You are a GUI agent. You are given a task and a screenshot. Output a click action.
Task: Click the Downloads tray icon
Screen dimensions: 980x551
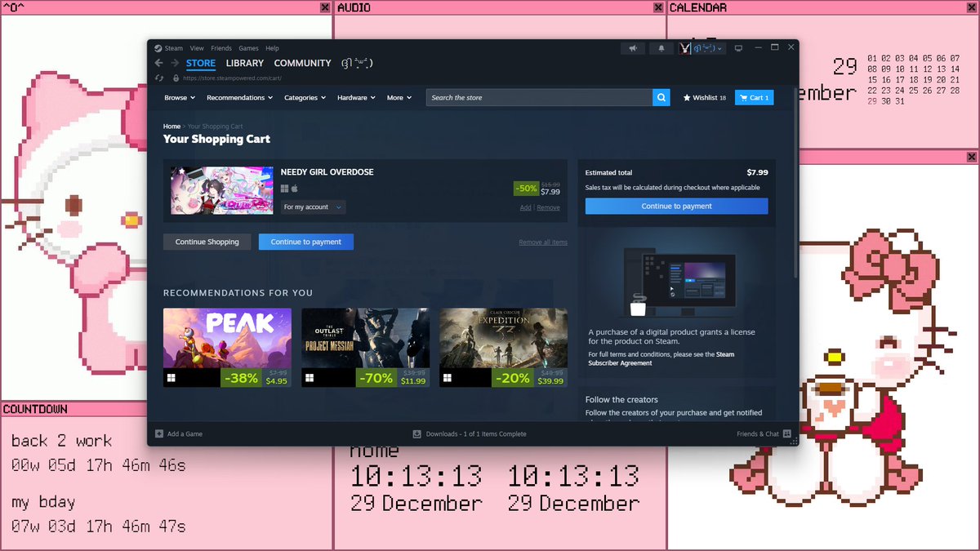(x=416, y=434)
